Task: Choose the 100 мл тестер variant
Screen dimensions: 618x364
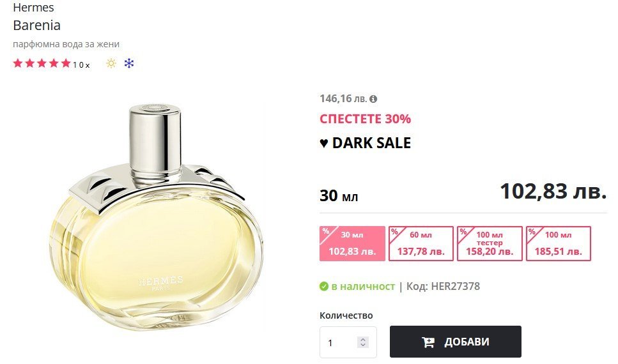Action: (490, 243)
